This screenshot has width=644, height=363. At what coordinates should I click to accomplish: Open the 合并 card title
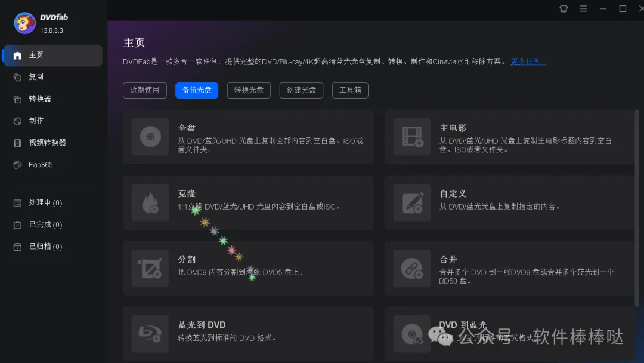(x=448, y=259)
